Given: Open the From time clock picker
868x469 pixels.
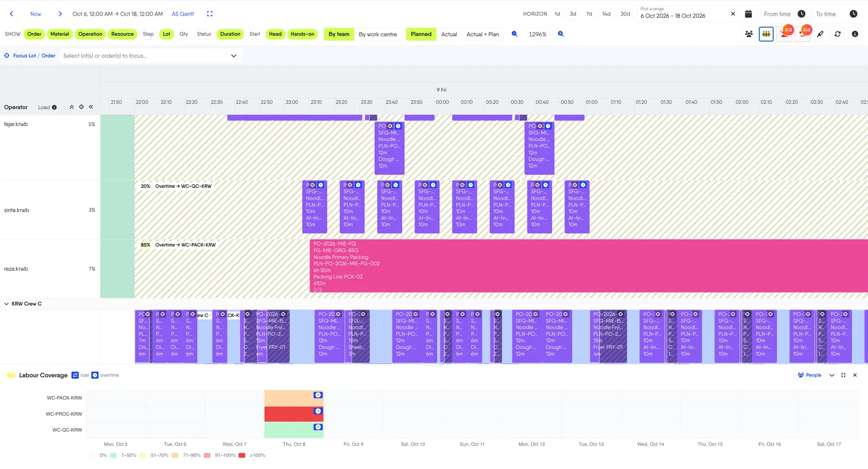Looking at the screenshot, I should point(801,14).
